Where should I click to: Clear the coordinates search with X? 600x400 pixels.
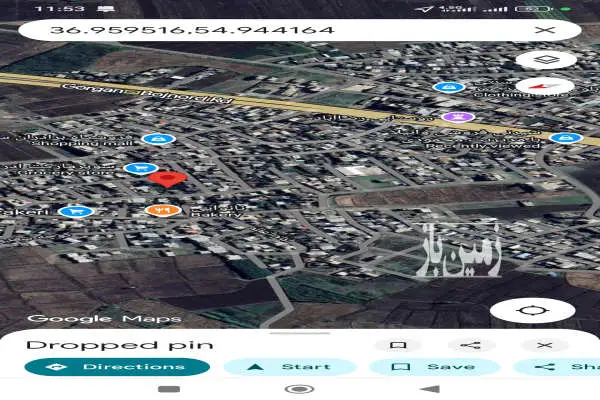coord(545,30)
